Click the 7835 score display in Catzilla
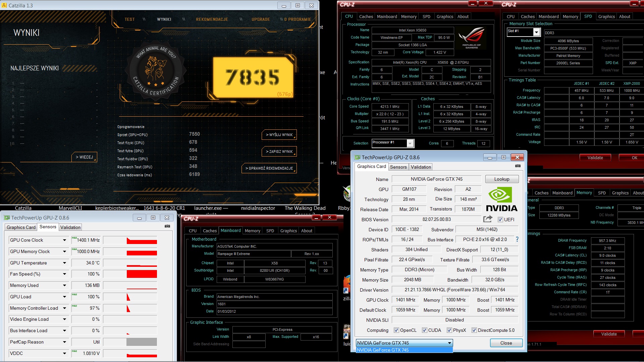The height and width of the screenshot is (362, 644). (x=253, y=77)
